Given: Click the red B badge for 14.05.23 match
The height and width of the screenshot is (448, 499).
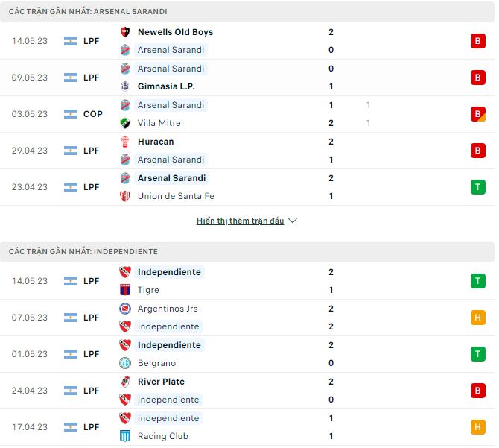Looking at the screenshot, I should point(477,41).
